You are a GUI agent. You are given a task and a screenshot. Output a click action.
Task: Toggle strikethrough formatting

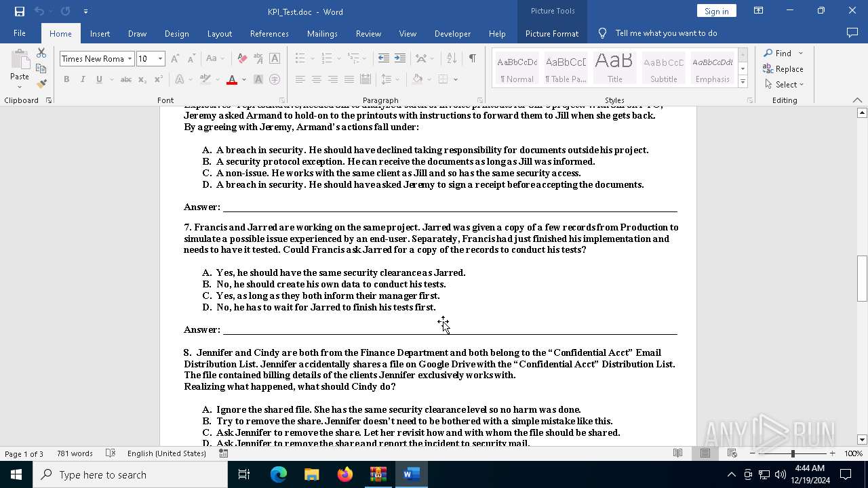(125, 79)
